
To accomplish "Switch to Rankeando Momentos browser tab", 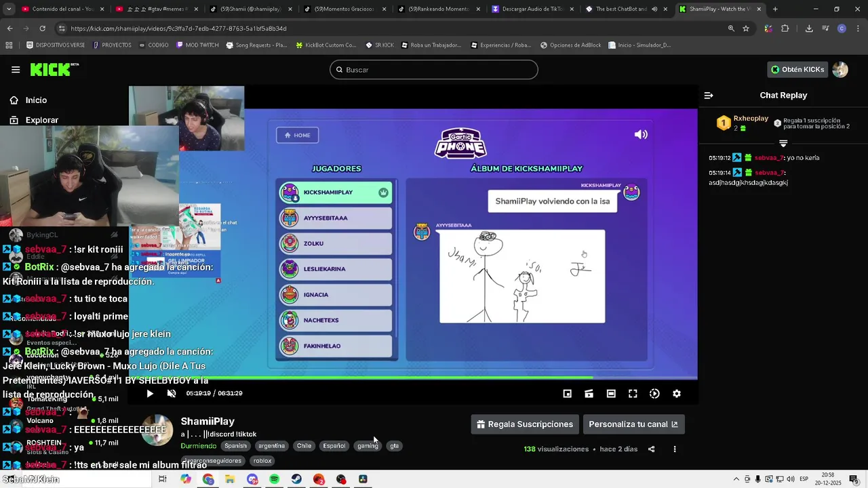I will tap(437, 9).
